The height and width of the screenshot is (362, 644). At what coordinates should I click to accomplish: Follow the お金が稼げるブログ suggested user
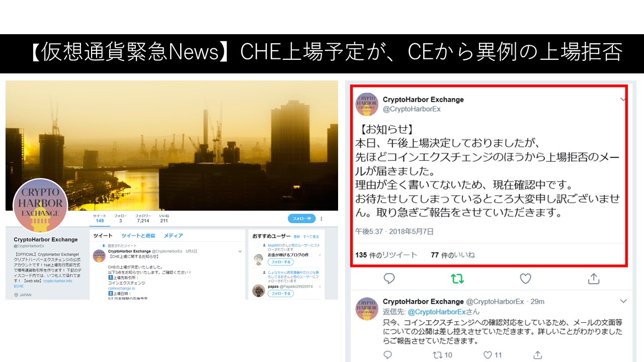(280, 262)
